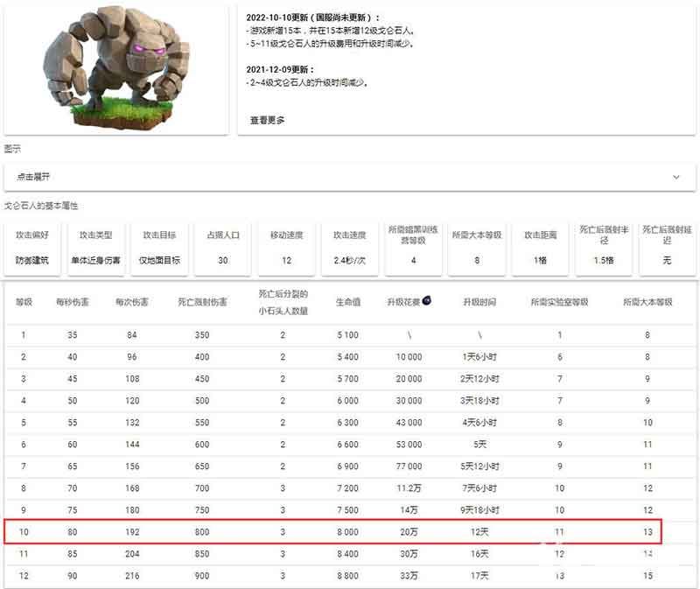This screenshot has width=700, height=589.
Task: Click the 占据人口 card showing 30
Action: (x=223, y=248)
